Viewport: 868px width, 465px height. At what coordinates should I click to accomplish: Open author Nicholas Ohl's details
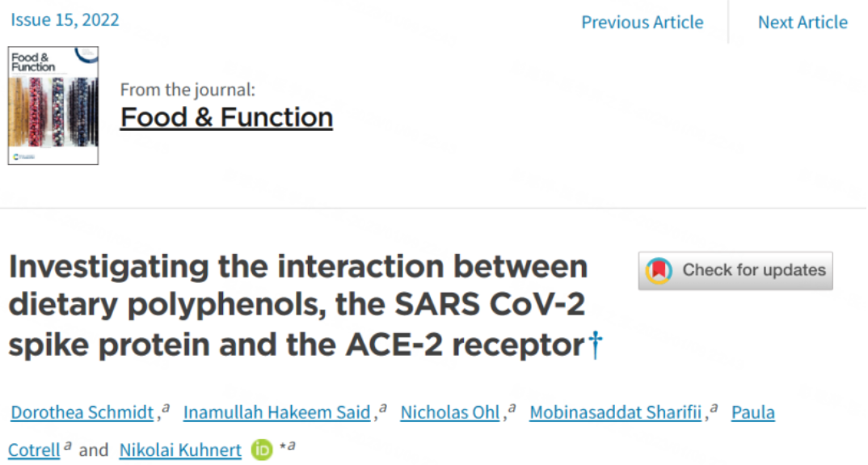(450, 412)
